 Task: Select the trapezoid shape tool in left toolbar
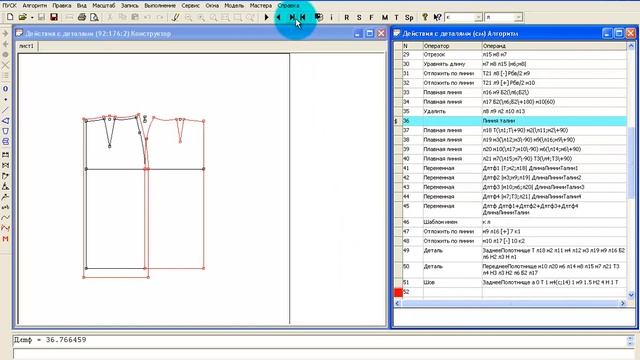5,131
